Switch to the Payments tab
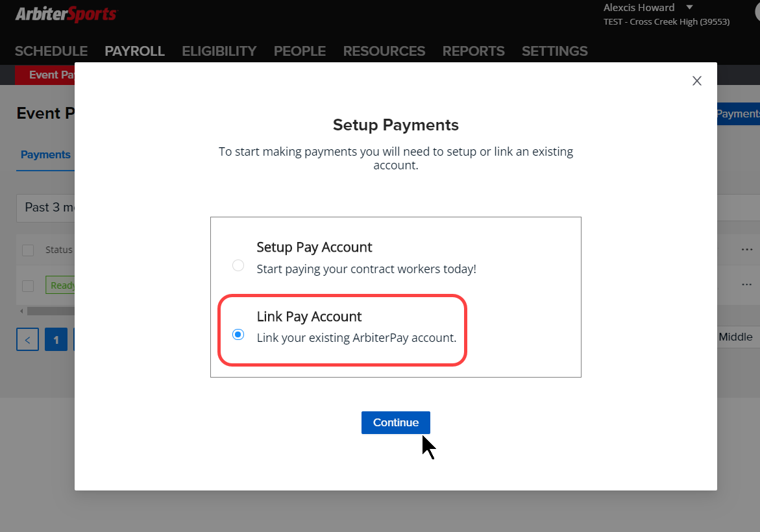This screenshot has height=532, width=760. tap(45, 154)
